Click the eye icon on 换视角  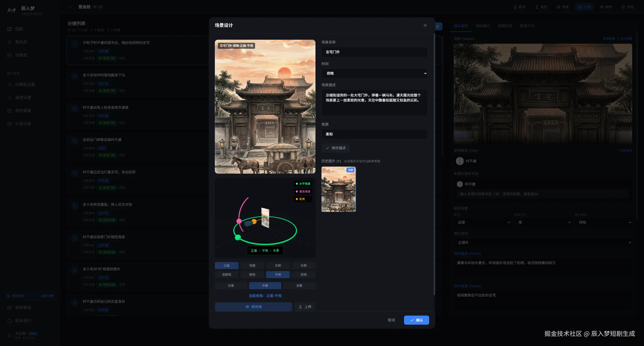[x=247, y=307]
